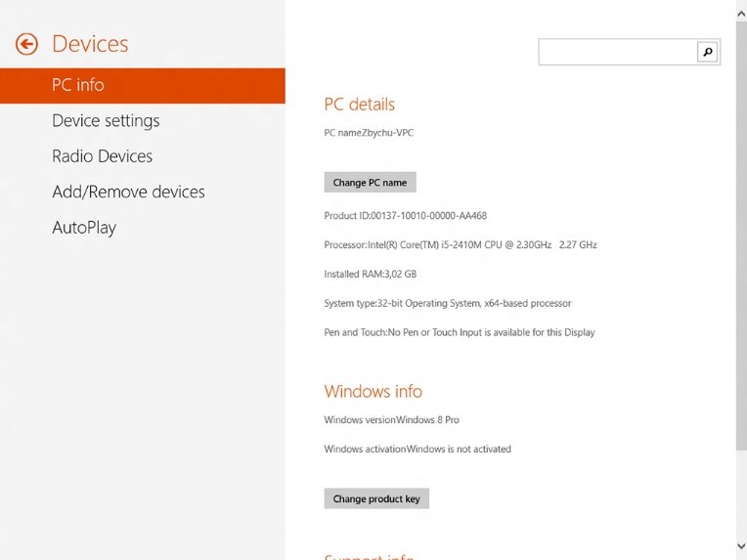
Task: Click the Product ID text line
Action: pyautogui.click(x=406, y=216)
